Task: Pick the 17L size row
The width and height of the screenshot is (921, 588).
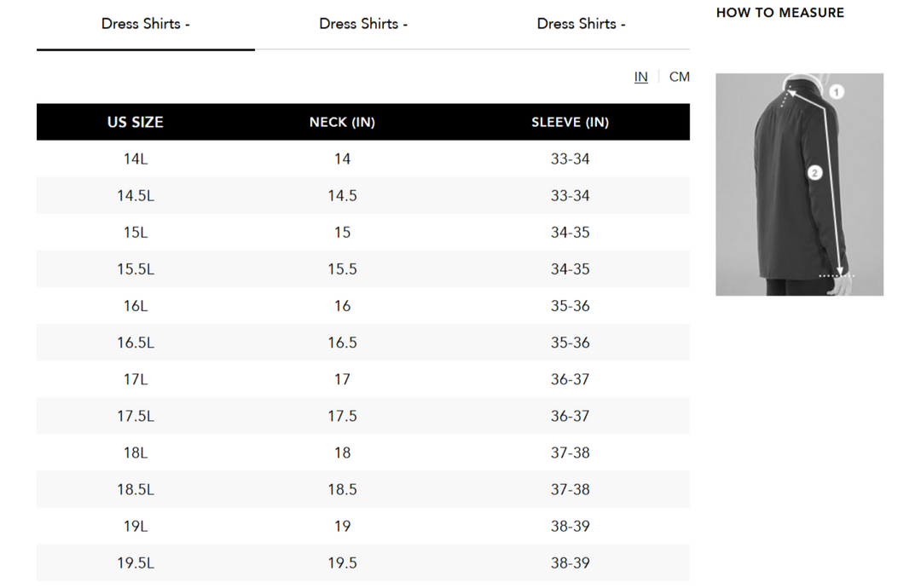Action: [136, 379]
